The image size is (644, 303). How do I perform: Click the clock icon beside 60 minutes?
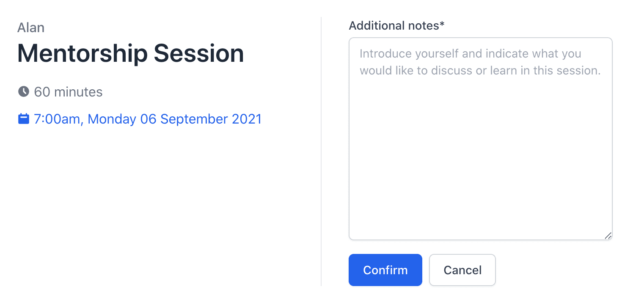(24, 91)
